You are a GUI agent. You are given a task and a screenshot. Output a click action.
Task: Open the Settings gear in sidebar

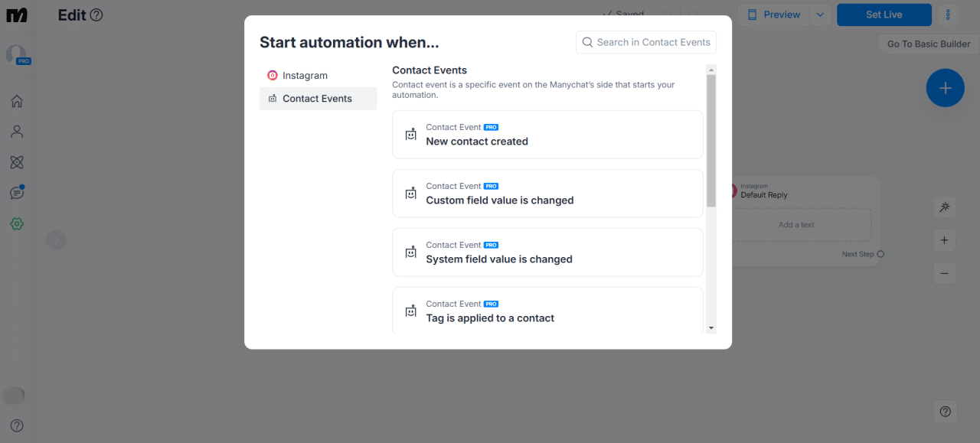17,223
